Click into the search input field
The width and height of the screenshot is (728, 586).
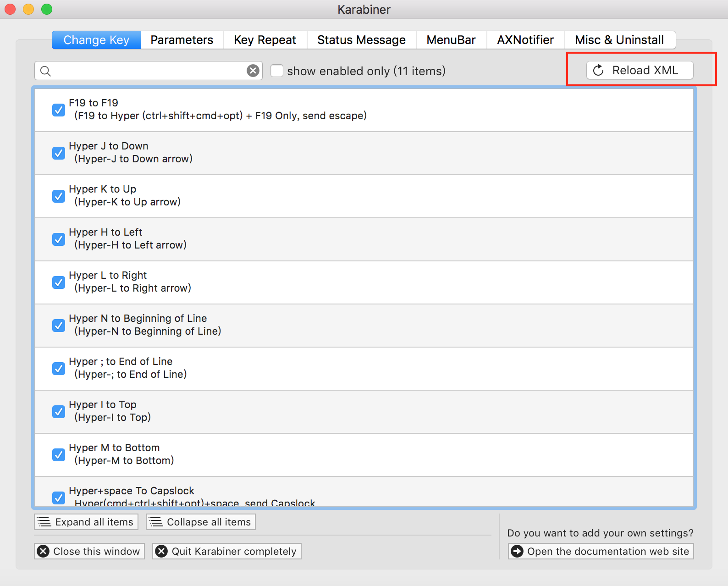[149, 71]
